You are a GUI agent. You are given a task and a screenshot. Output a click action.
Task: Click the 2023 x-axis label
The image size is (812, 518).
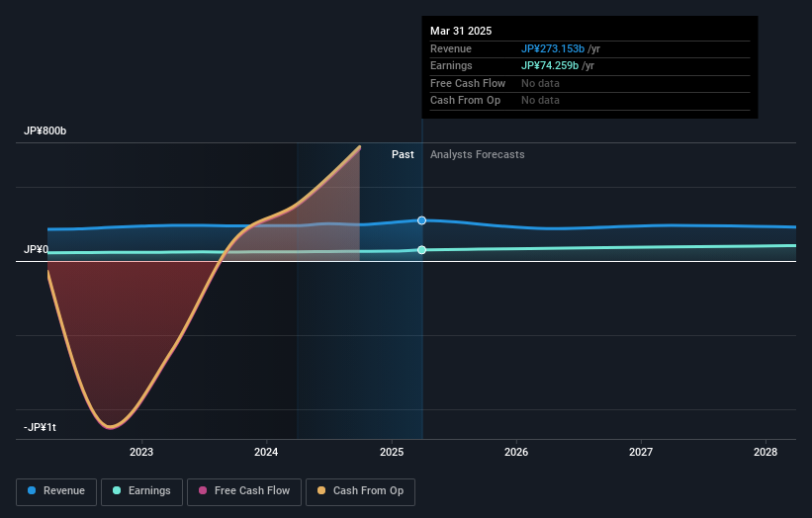pos(141,452)
